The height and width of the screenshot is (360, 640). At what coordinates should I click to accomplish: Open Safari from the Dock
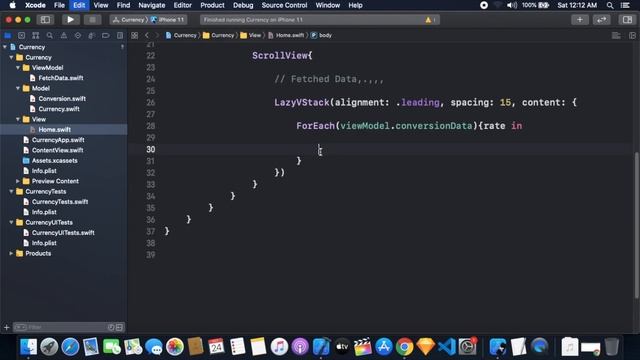pos(70,347)
